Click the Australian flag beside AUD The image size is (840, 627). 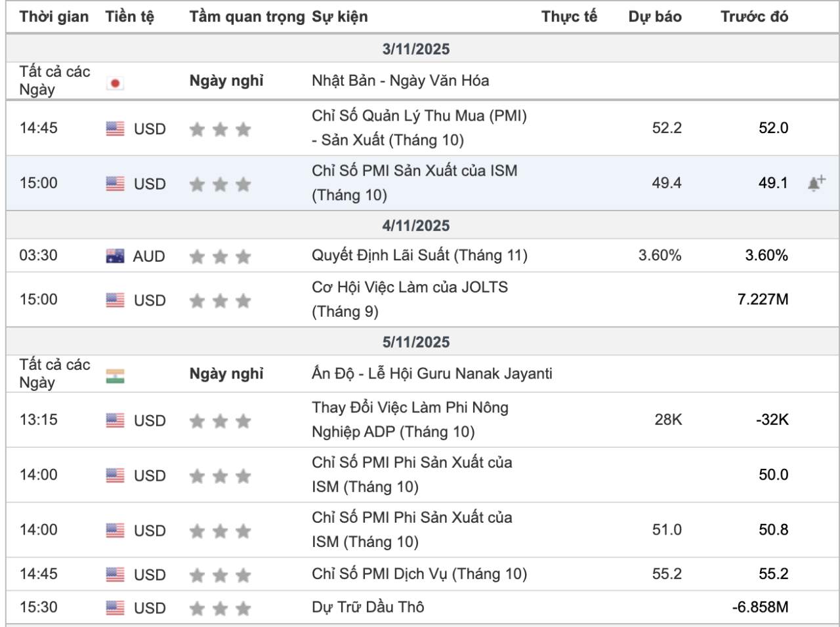pos(115,256)
